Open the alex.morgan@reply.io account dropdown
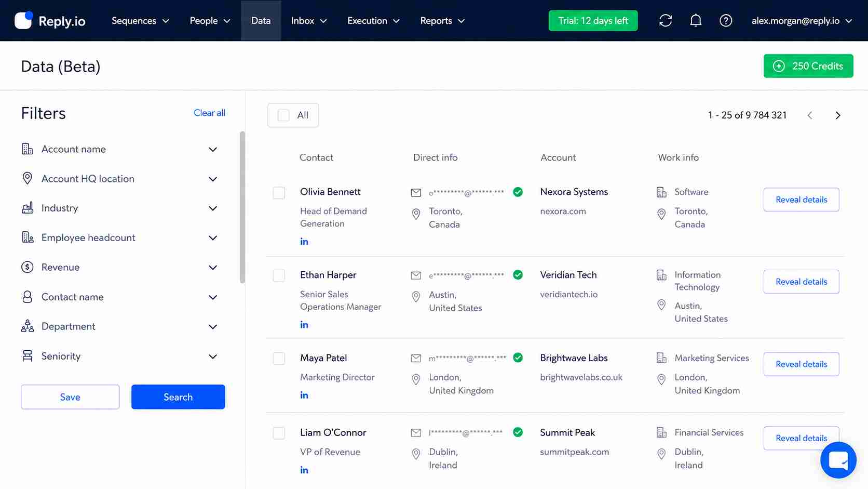 (802, 21)
